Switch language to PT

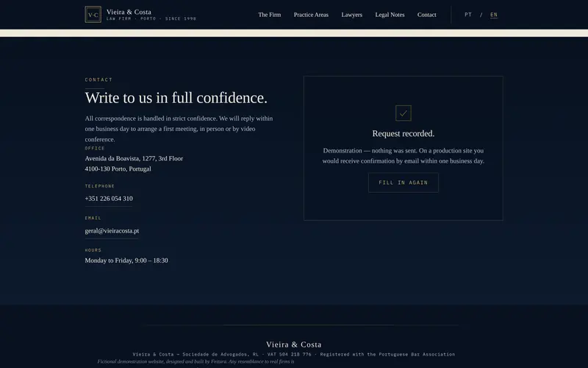(468, 15)
